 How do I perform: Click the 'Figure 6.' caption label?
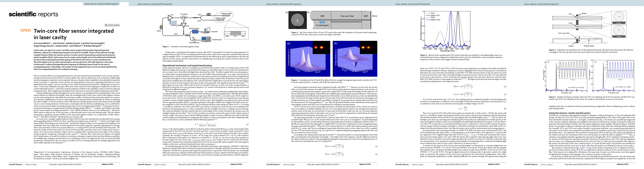click(552, 97)
